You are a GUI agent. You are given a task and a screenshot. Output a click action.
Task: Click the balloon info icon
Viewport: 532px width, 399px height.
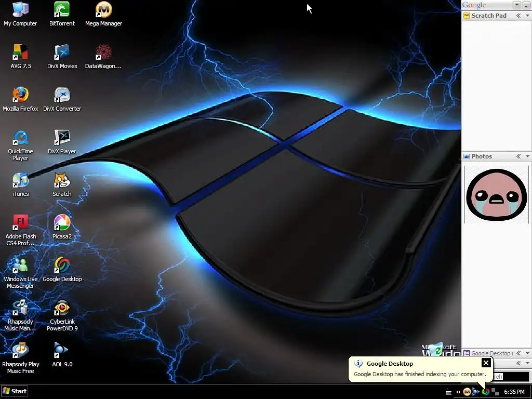coord(358,364)
